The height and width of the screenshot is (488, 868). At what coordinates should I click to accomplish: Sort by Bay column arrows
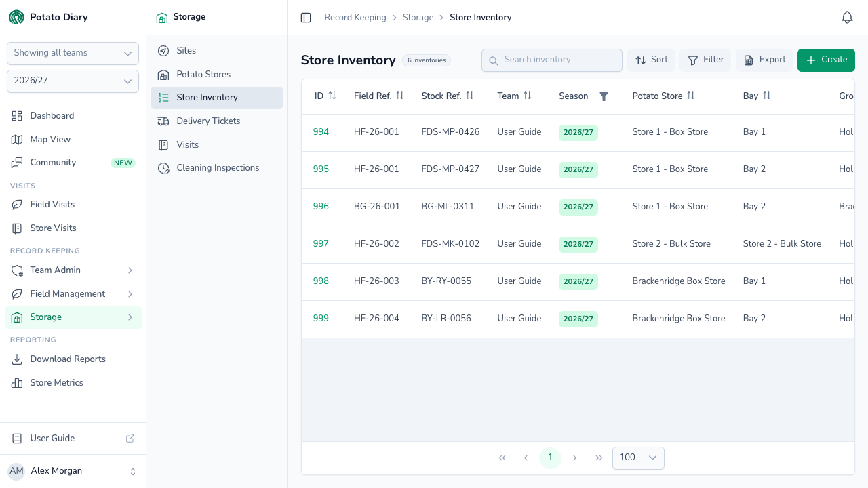[x=767, y=96]
